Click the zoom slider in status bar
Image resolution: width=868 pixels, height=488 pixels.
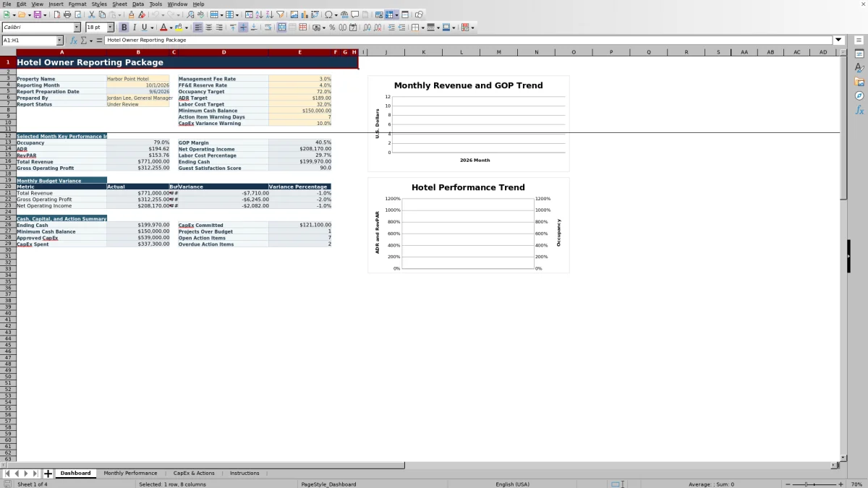[814, 484]
